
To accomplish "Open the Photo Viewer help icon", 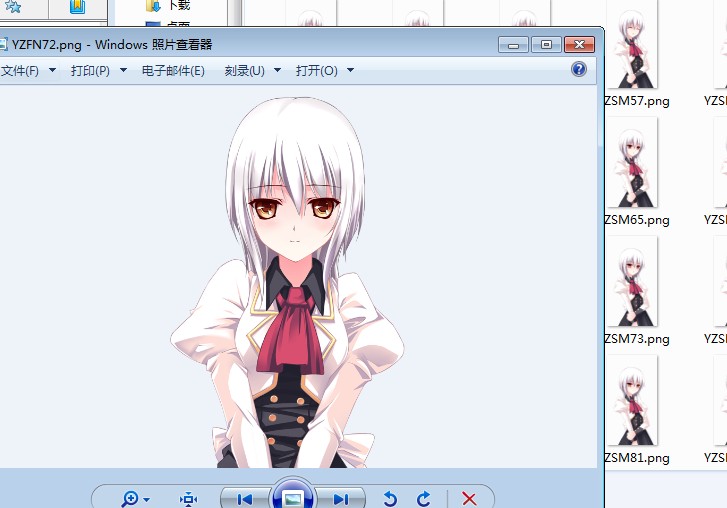I will coord(579,70).
